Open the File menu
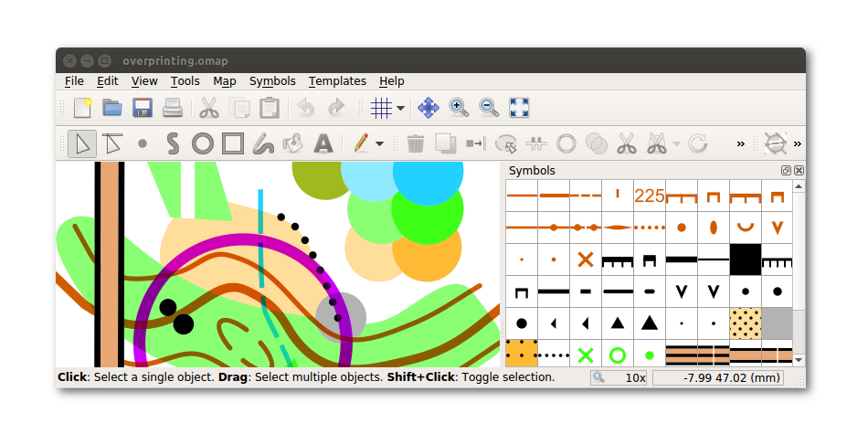 [x=74, y=80]
